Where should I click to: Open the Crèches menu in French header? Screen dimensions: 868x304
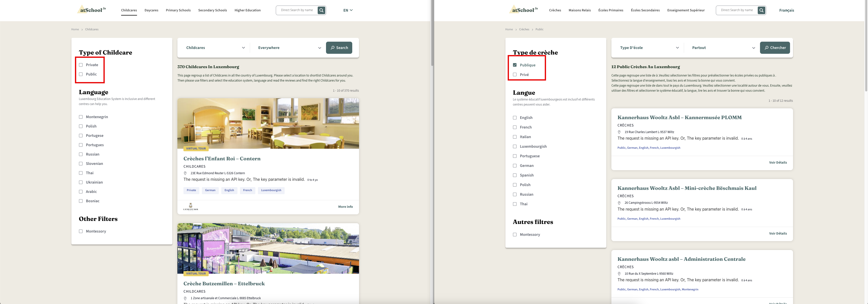[x=555, y=10]
